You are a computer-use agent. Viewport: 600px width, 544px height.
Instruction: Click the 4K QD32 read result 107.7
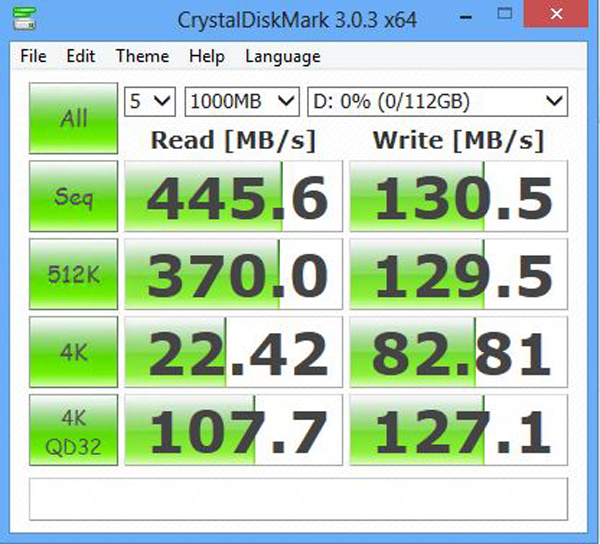click(233, 430)
